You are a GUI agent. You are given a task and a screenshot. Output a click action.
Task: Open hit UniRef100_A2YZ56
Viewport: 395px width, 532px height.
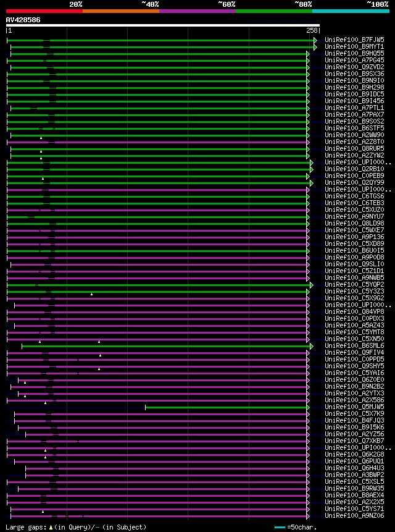(354, 434)
